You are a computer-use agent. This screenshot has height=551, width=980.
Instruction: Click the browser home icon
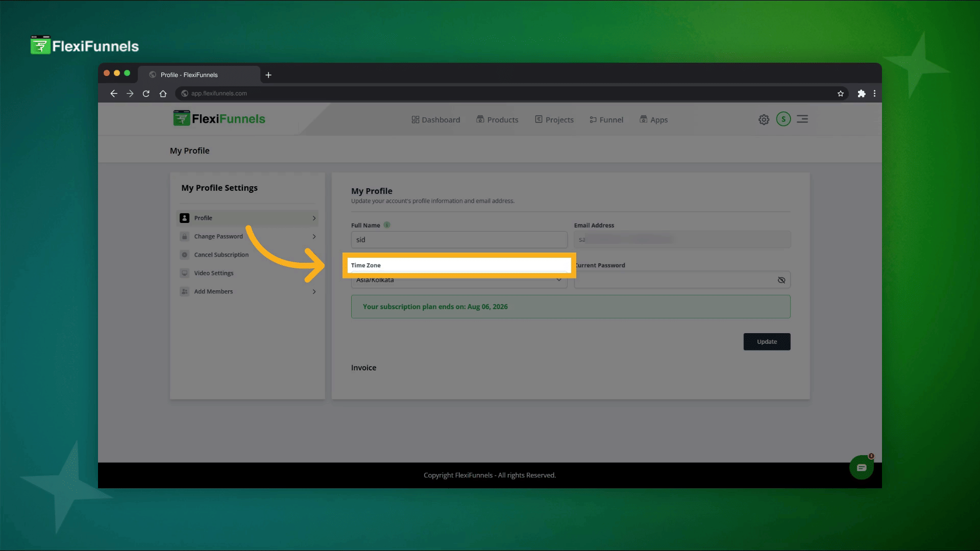tap(163, 93)
